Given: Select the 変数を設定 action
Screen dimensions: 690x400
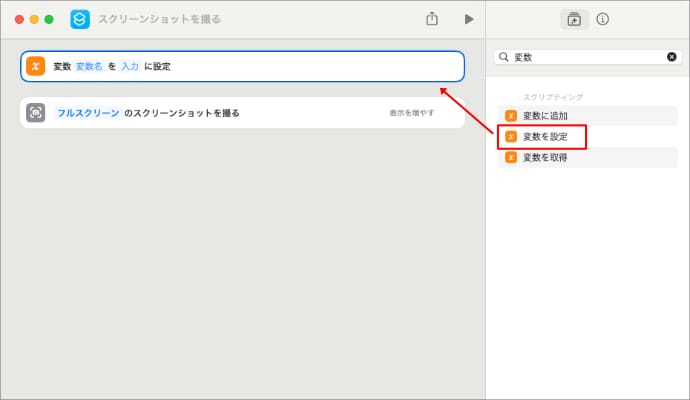Looking at the screenshot, I should [545, 136].
